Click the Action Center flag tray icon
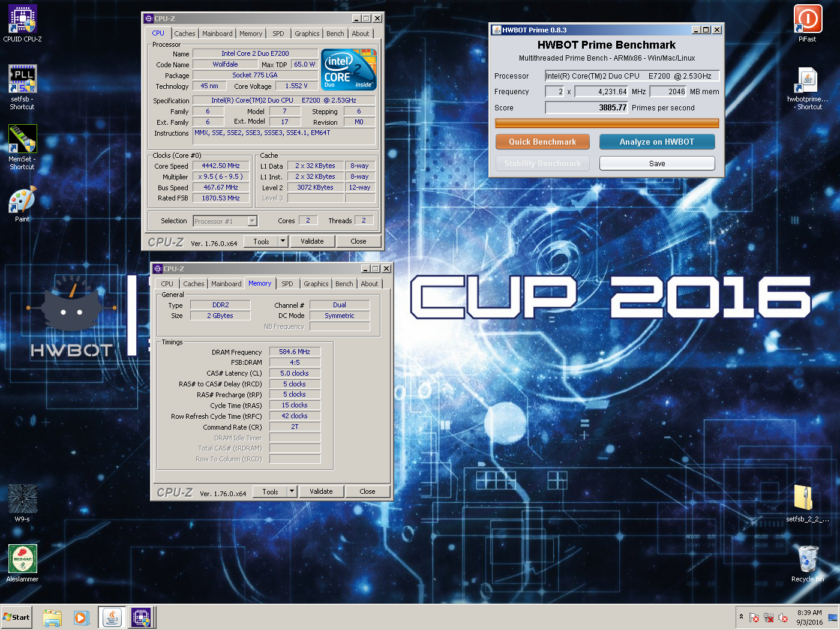This screenshot has height=630, width=840. (x=754, y=617)
